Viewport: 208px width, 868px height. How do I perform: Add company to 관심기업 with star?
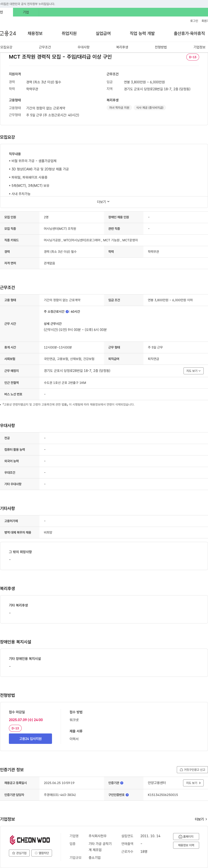(x=19, y=853)
